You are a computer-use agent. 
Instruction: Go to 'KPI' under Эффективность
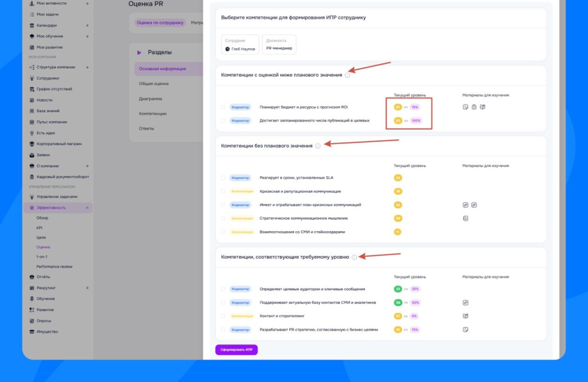[40, 228]
